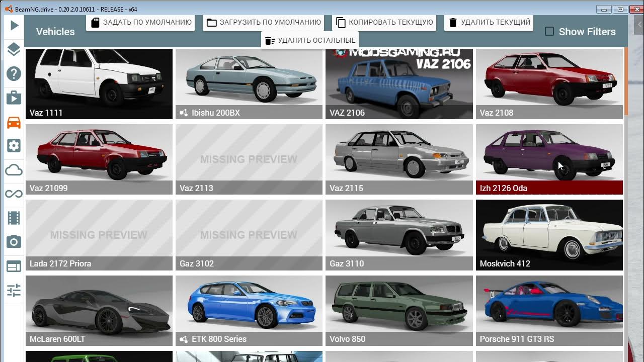Click the infinity loop sidebar icon
The width and height of the screenshot is (644, 362).
coord(14,194)
